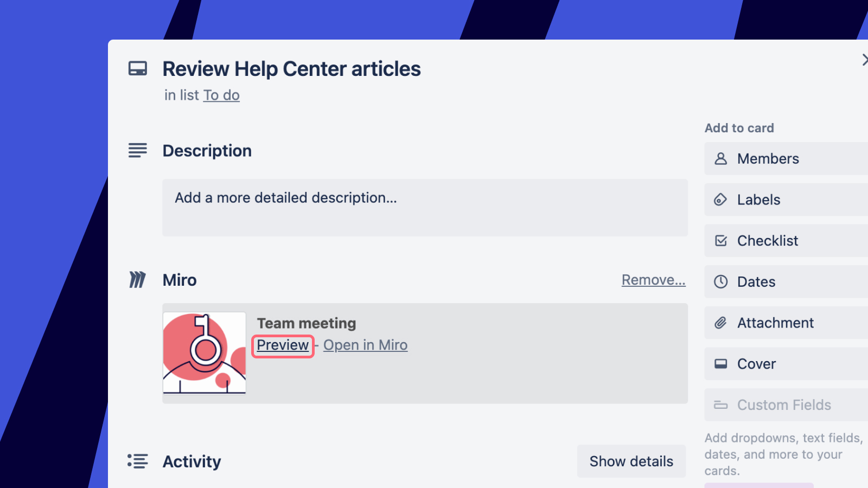
Task: Close the card dialog
Action: tap(864, 60)
